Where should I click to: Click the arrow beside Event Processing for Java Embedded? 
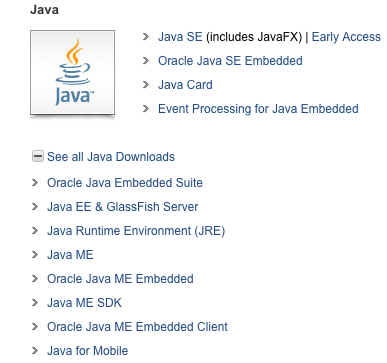coord(146,109)
